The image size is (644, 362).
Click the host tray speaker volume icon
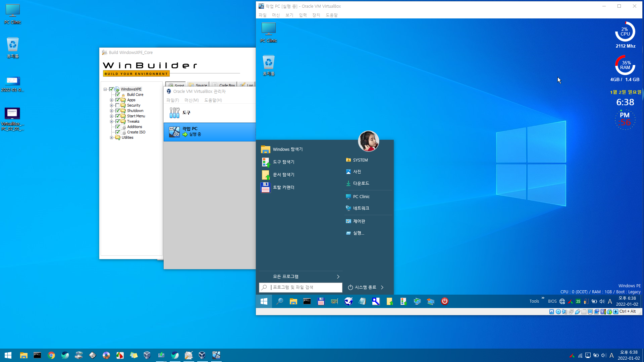(x=604, y=355)
